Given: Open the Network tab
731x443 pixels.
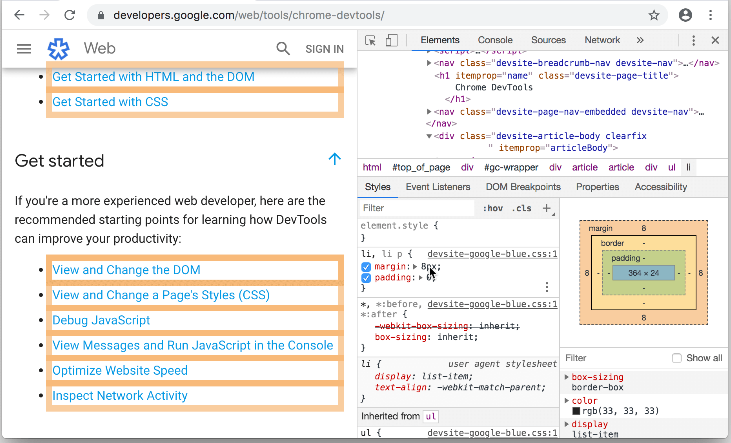Looking at the screenshot, I should pyautogui.click(x=602, y=40).
